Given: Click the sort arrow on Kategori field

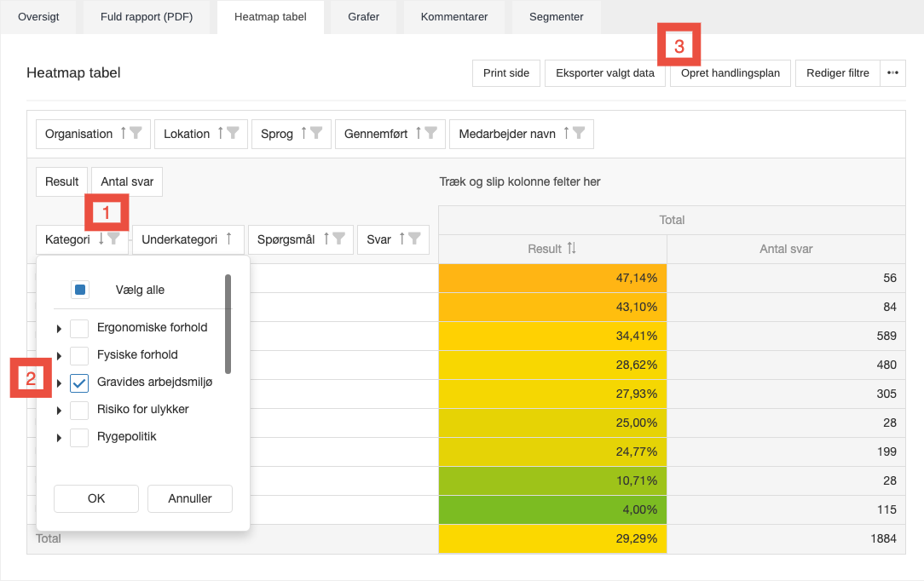Looking at the screenshot, I should pyautogui.click(x=101, y=239).
